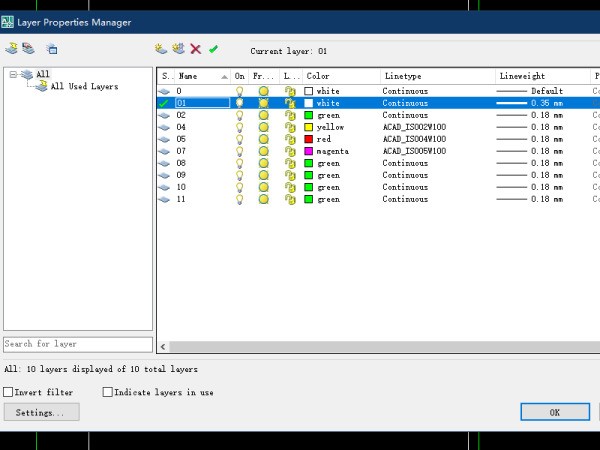
Task: Enable the Invert filter checkbox
Action: tap(9, 392)
